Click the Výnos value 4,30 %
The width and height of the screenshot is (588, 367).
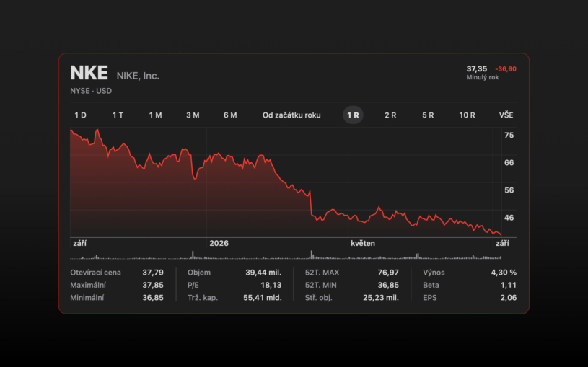504,273
